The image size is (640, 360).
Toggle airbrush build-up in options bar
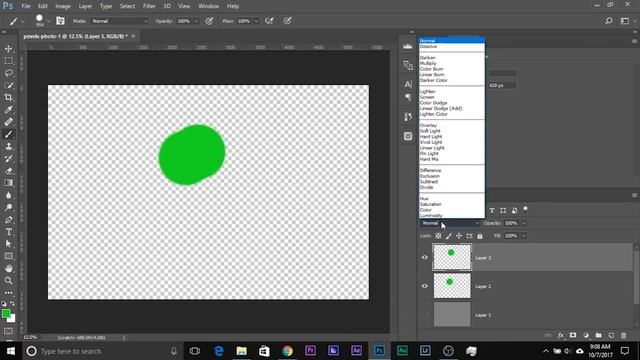click(x=269, y=21)
